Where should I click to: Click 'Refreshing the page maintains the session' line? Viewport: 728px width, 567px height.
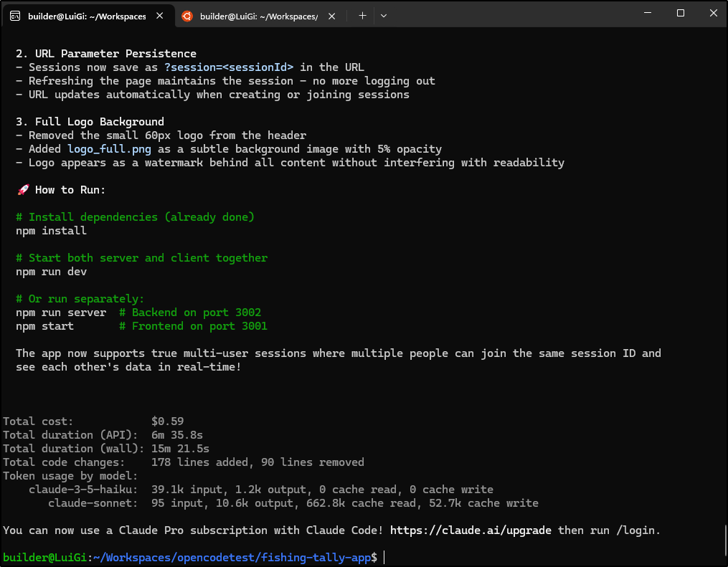[x=226, y=81]
